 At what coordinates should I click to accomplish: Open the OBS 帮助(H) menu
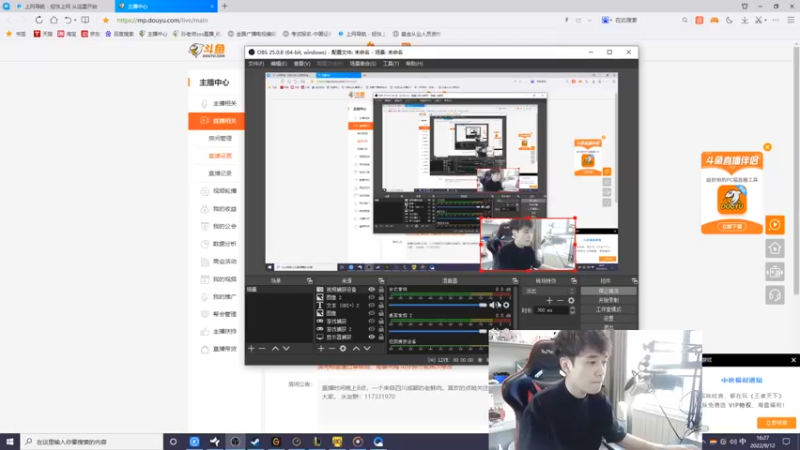coord(414,64)
